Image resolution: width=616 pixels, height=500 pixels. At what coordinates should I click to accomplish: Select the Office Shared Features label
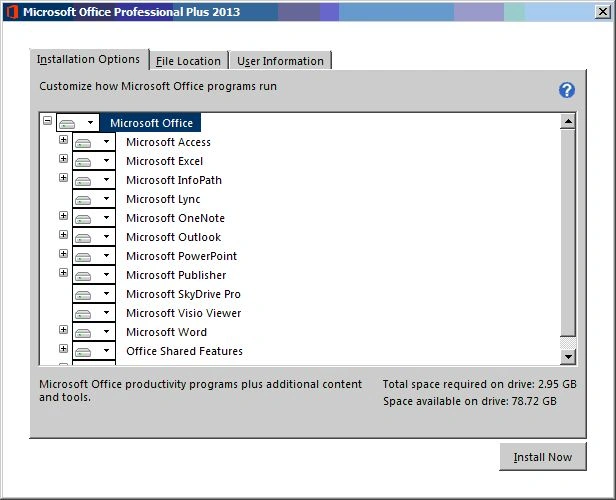coord(184,351)
